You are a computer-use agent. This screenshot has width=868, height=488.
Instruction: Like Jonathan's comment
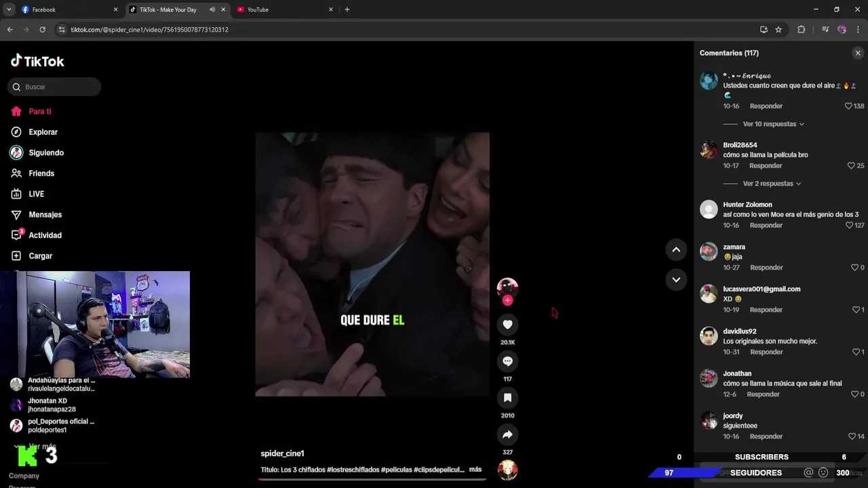click(854, 394)
